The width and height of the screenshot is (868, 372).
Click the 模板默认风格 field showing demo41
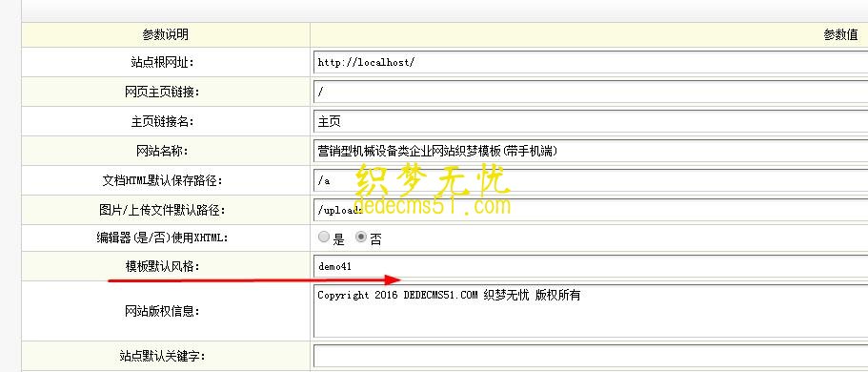(x=590, y=267)
